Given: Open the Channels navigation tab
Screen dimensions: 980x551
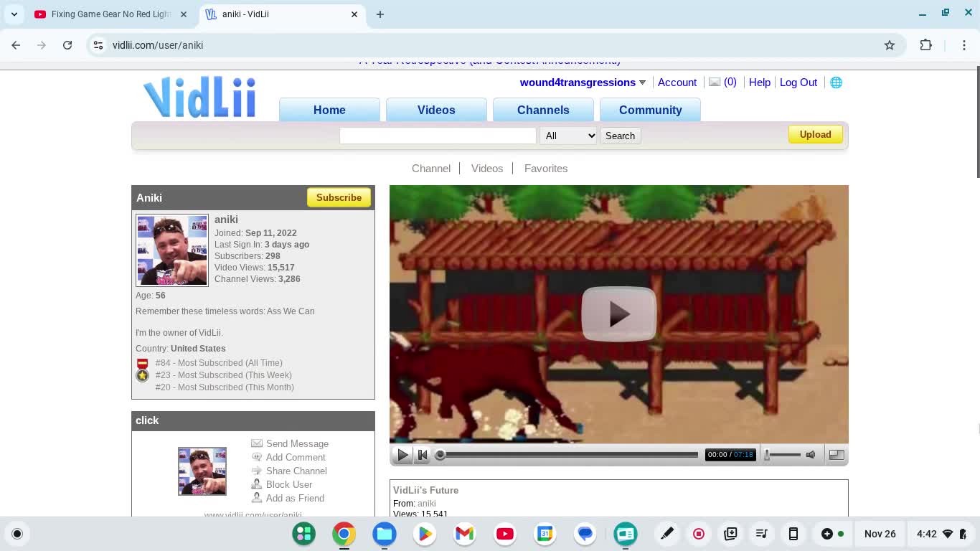Looking at the screenshot, I should [543, 110].
